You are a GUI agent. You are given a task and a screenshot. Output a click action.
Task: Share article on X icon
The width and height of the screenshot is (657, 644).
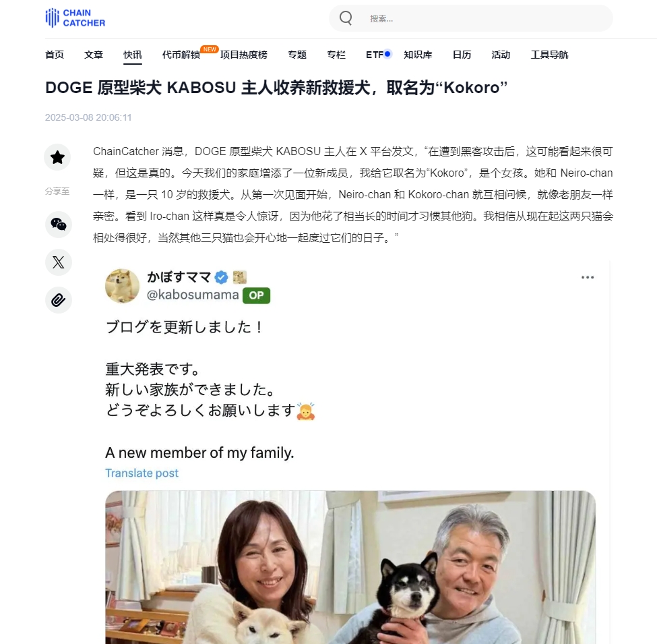click(58, 262)
